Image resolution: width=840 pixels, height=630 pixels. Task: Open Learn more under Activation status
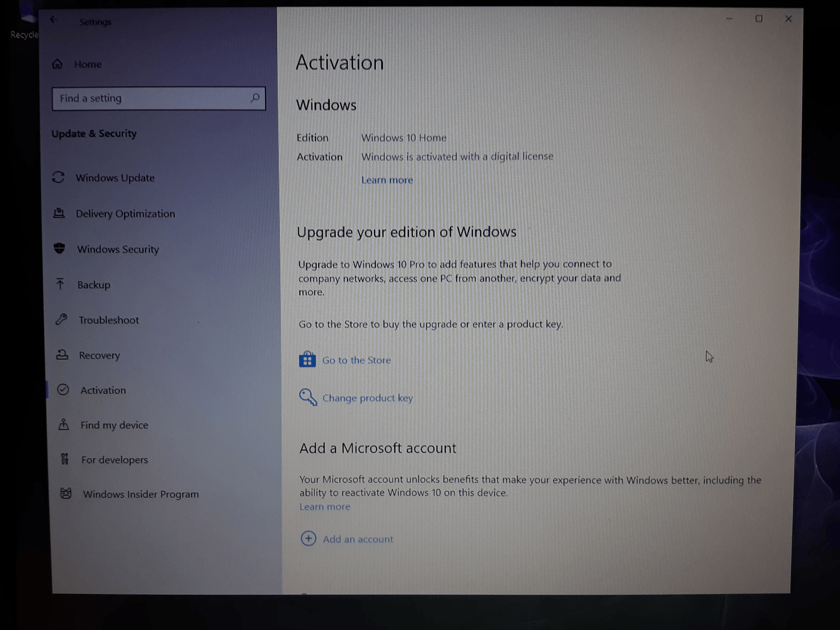tap(387, 180)
